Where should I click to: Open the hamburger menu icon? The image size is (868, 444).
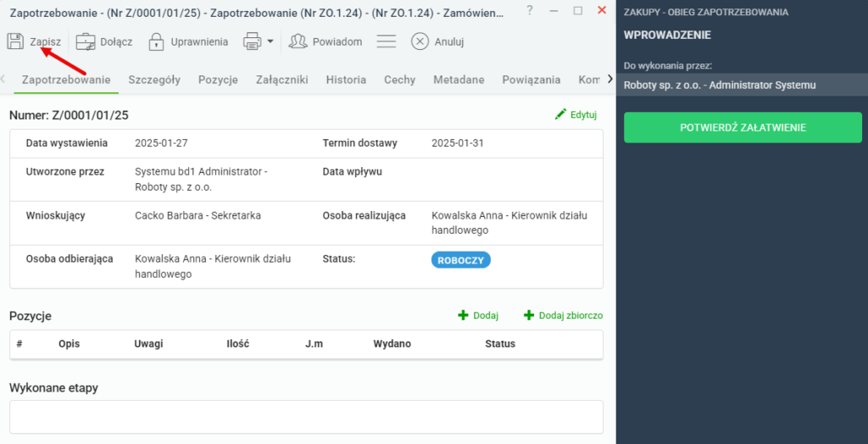(387, 42)
